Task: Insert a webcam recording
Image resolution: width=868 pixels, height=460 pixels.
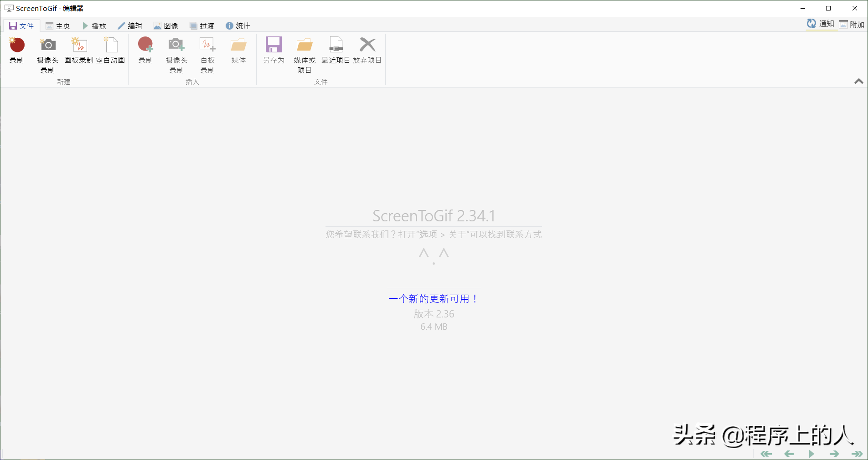Action: [176, 55]
